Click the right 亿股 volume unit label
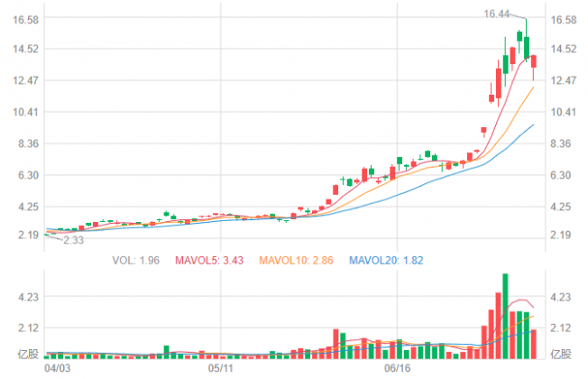 [561, 354]
